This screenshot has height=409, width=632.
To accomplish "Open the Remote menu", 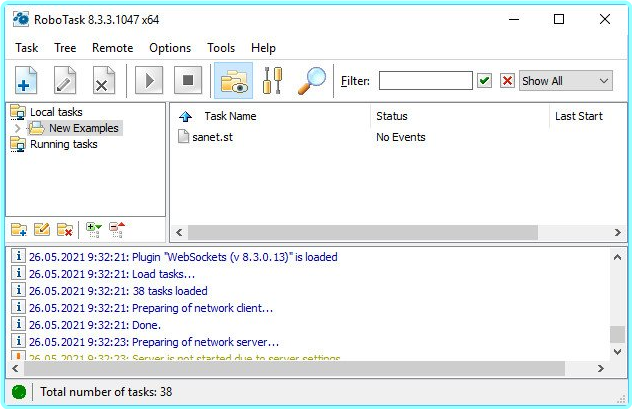I will click(x=112, y=47).
